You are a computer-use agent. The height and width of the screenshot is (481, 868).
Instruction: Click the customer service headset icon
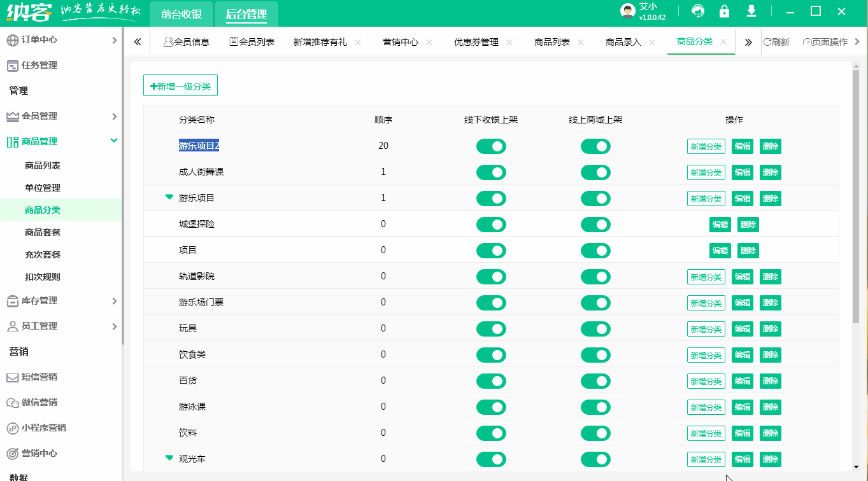[x=699, y=11]
